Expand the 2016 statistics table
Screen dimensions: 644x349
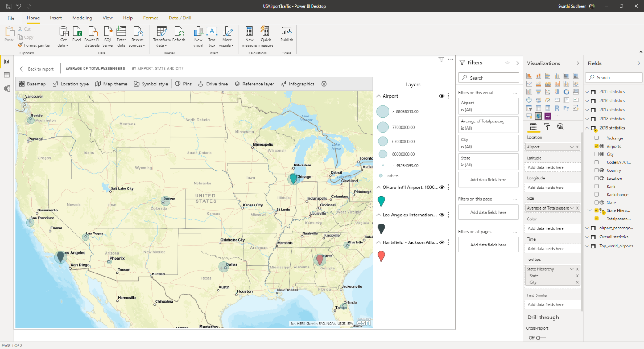pos(587,101)
